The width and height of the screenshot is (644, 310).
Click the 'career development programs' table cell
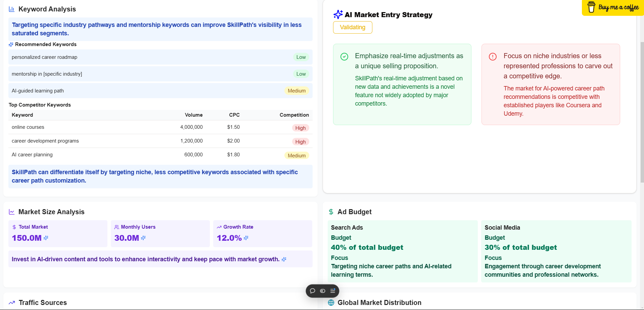point(45,141)
